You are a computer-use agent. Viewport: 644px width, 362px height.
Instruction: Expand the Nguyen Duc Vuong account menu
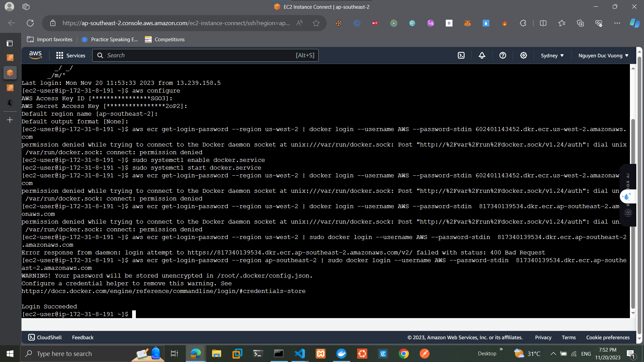pos(603,56)
